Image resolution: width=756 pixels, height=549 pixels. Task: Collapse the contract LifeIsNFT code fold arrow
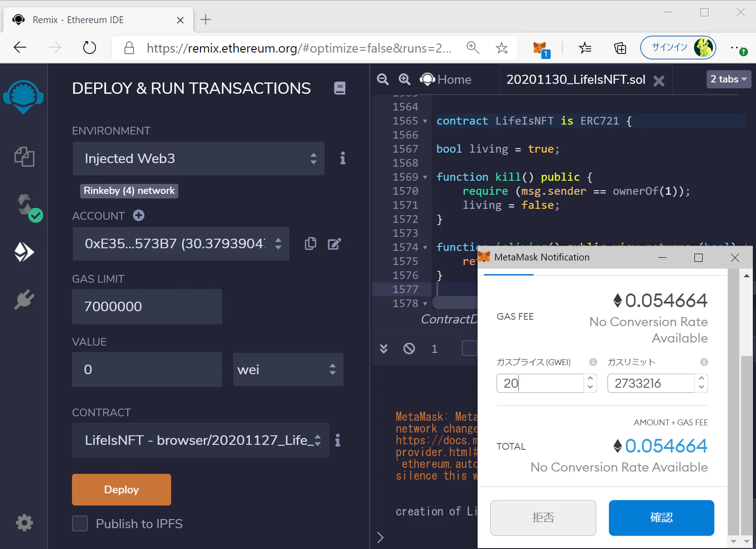click(x=425, y=121)
